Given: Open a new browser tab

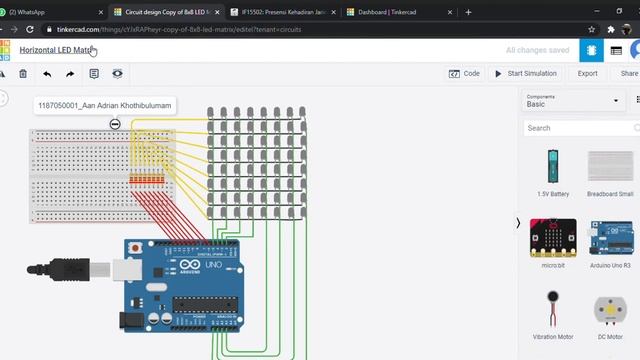Looking at the screenshot, I should (x=468, y=12).
